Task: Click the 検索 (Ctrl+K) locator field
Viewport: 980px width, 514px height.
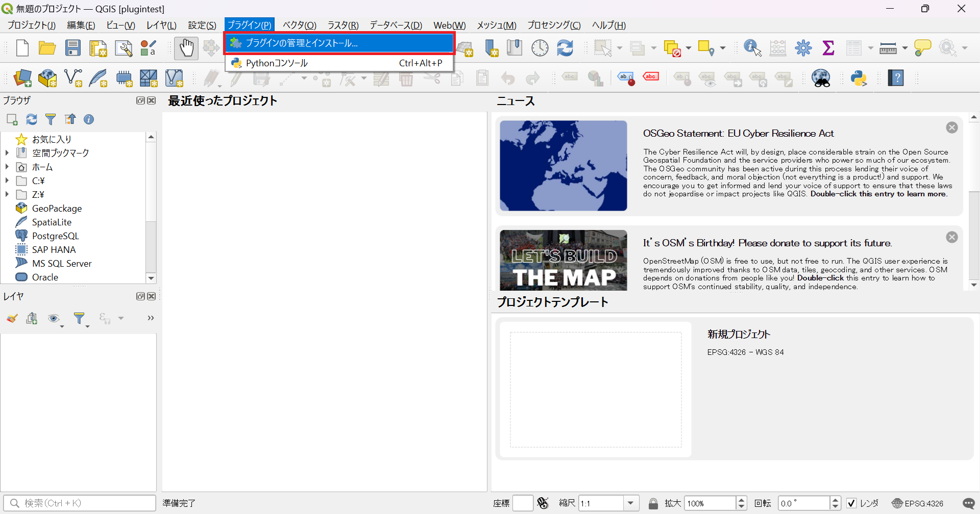Action: click(x=80, y=503)
